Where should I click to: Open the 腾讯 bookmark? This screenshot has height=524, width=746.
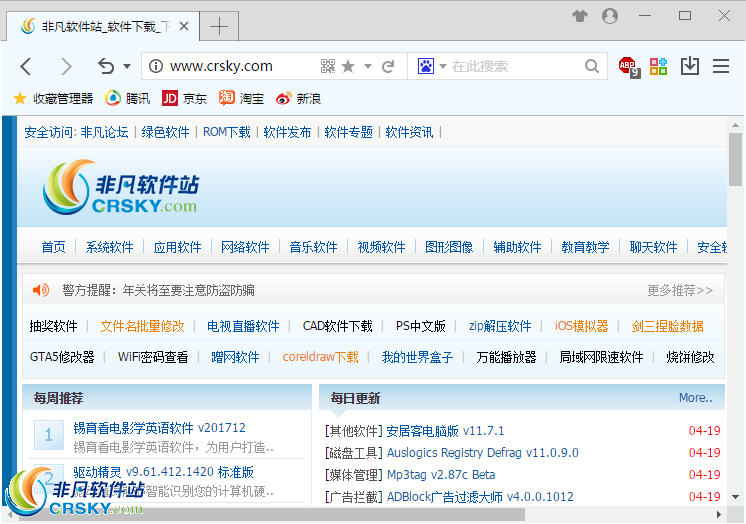pos(127,99)
